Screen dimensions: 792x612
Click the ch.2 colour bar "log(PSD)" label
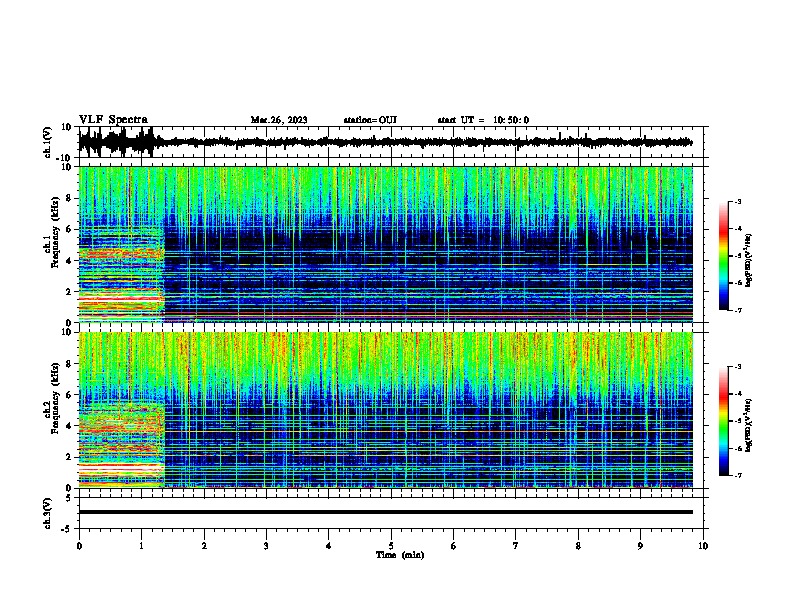(749, 425)
